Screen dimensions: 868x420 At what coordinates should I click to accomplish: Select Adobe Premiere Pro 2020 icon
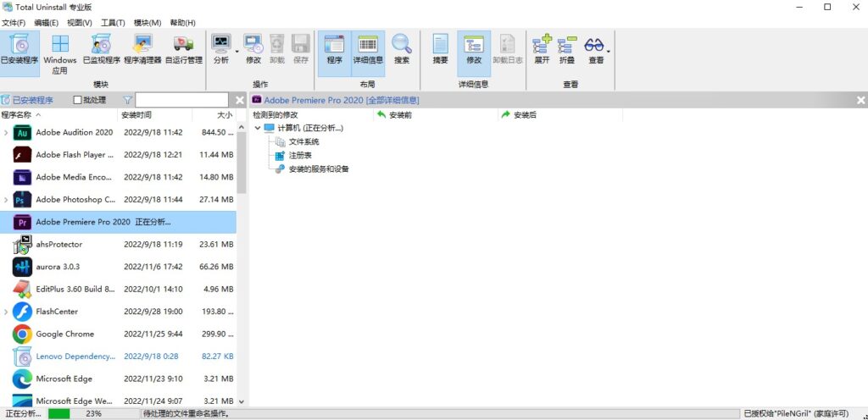point(22,222)
